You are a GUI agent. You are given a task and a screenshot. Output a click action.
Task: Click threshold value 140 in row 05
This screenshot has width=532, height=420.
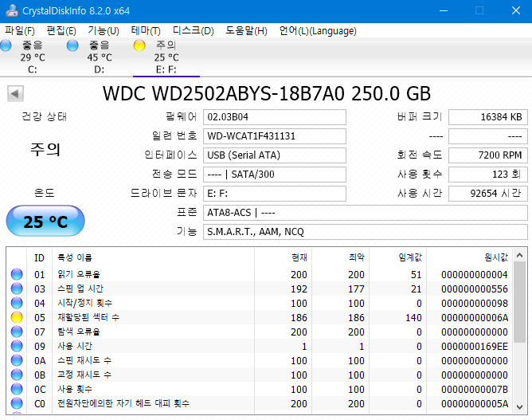413,317
